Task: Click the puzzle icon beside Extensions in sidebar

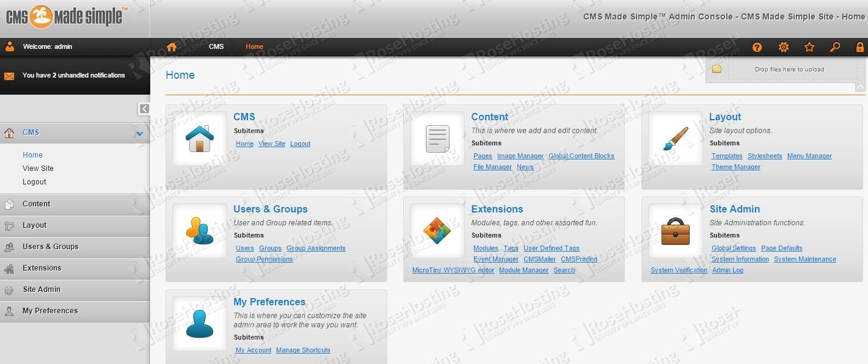Action: click(9, 268)
